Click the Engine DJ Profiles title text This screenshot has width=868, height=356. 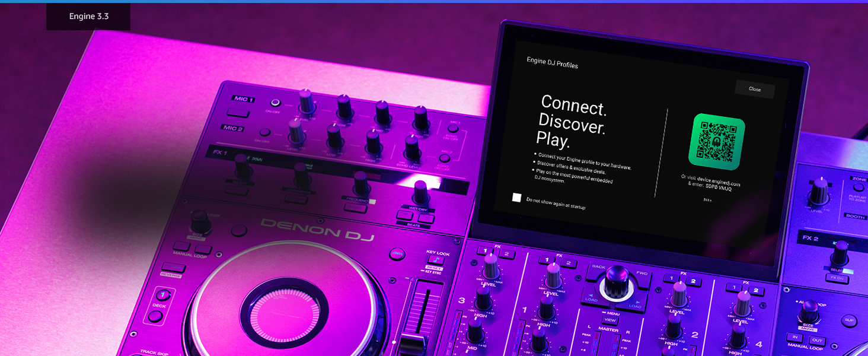point(552,62)
